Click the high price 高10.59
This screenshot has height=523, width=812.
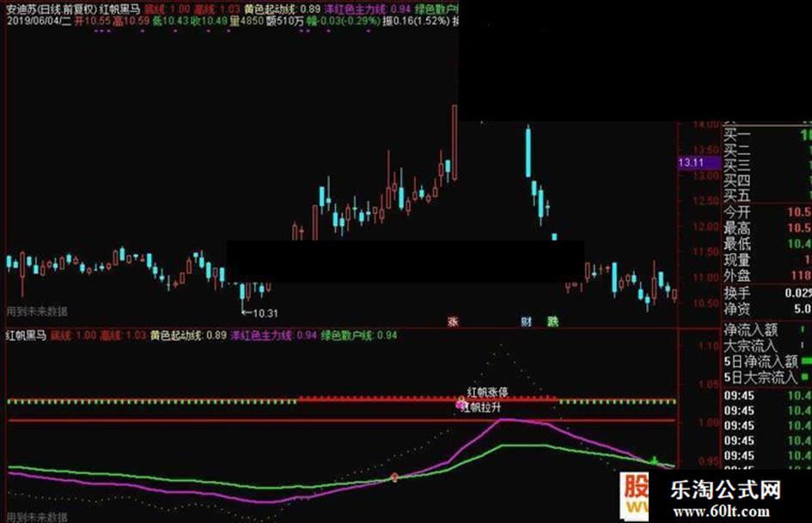point(131,21)
